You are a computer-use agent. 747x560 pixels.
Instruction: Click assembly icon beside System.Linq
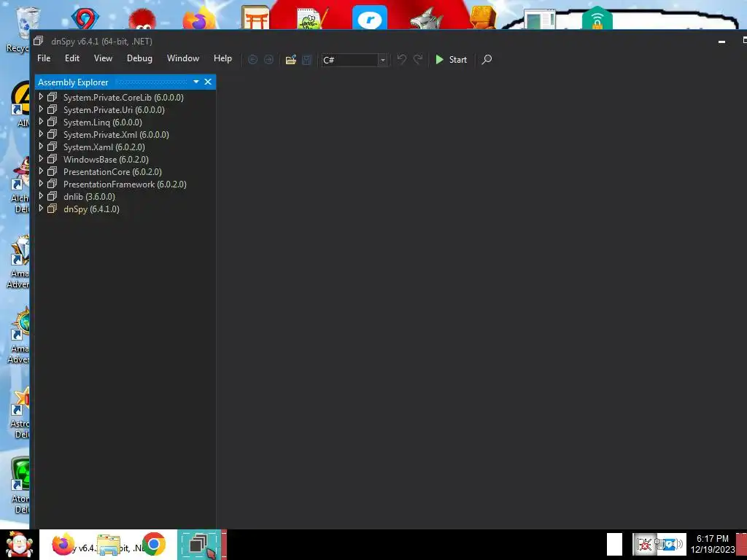tap(53, 122)
